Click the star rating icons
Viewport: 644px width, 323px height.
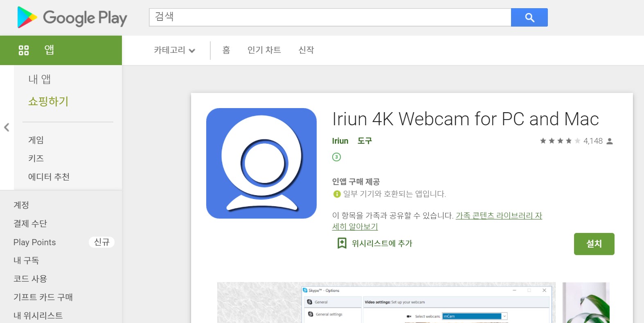560,141
